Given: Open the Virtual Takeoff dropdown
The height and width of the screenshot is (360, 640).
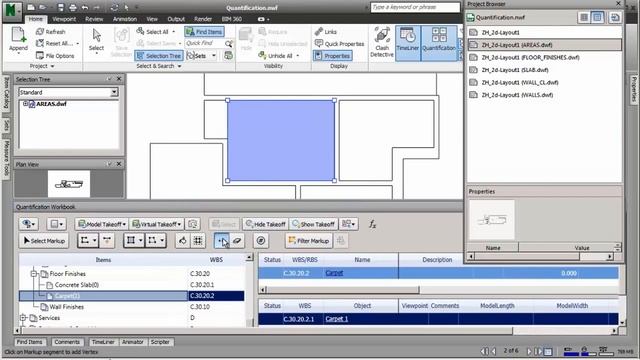Looking at the screenshot, I should 157,224.
